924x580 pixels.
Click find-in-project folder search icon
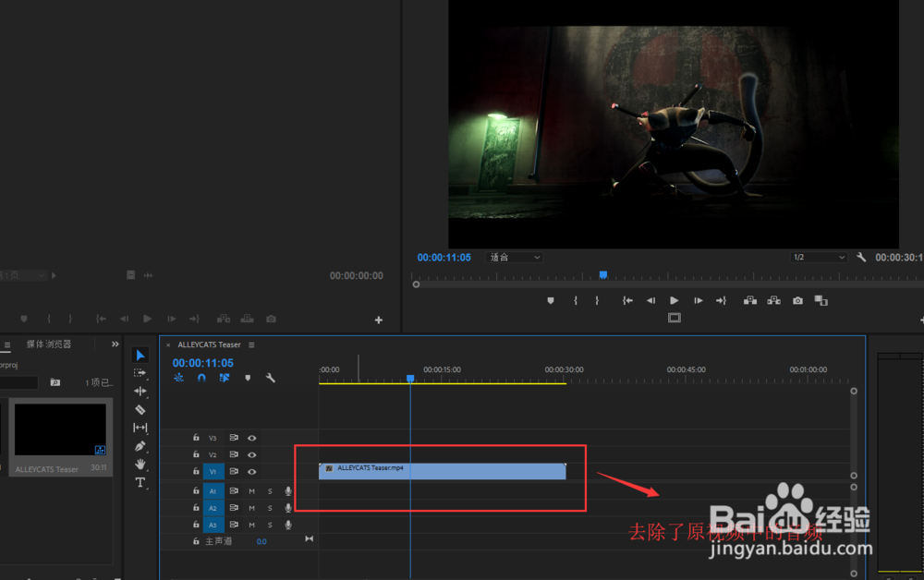coord(55,382)
